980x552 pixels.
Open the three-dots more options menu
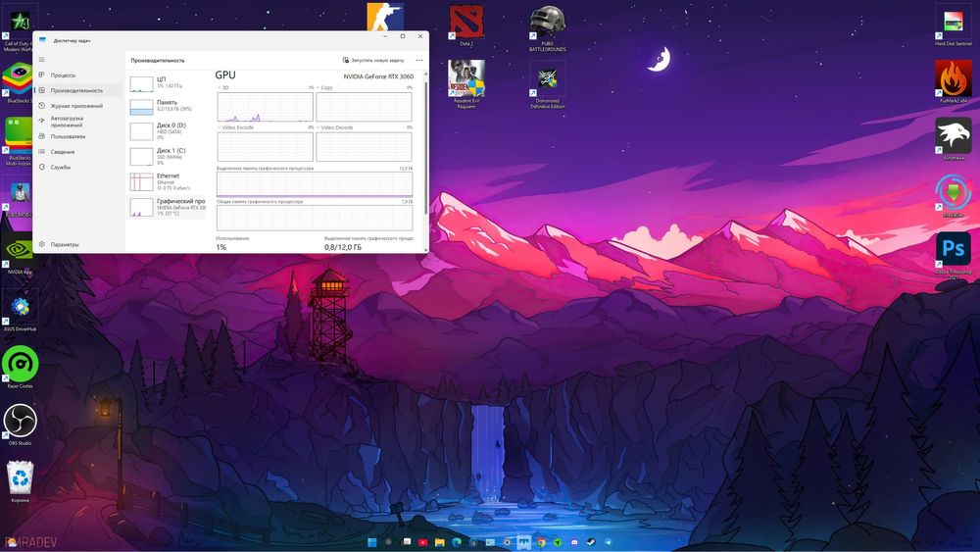418,60
